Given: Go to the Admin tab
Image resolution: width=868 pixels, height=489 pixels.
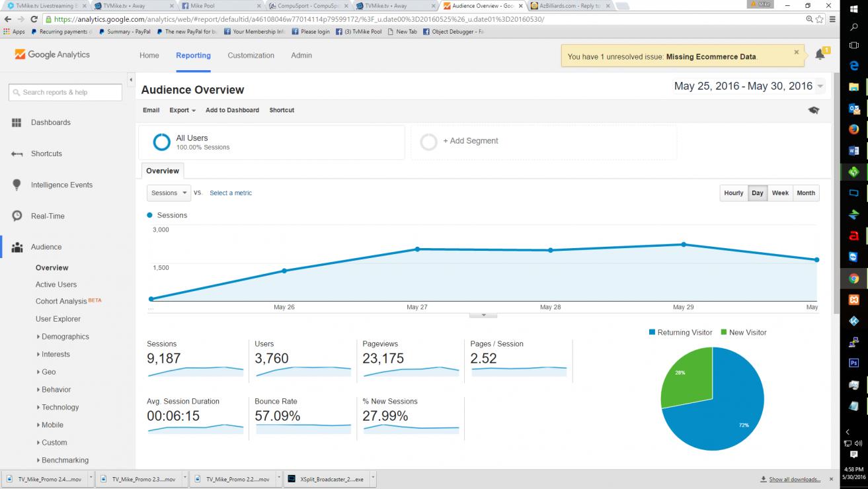Looking at the screenshot, I should tap(301, 56).
